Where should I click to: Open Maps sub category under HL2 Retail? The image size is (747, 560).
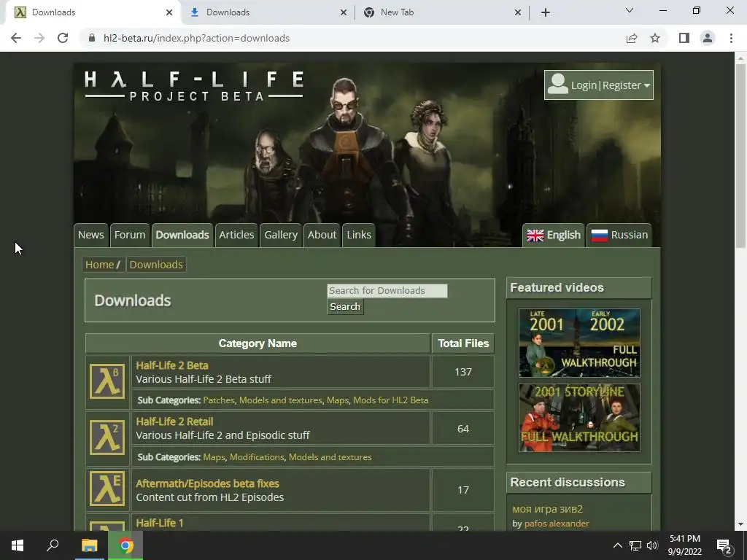click(x=214, y=456)
